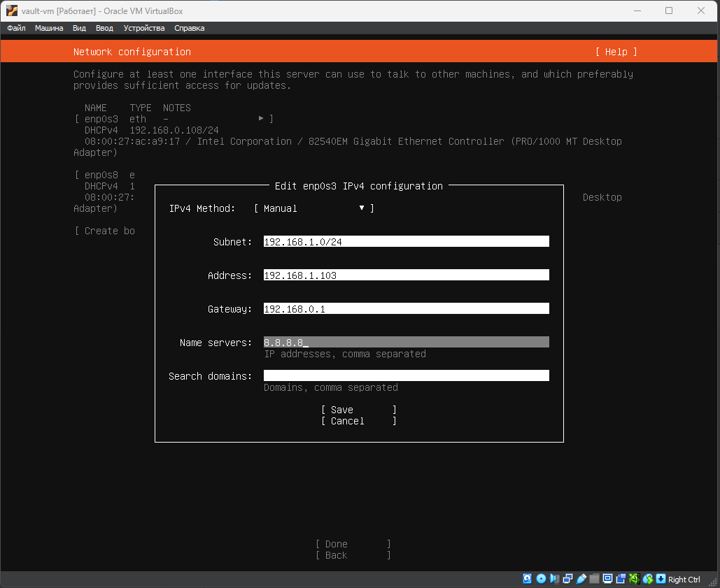Screen dimensions: 720x588
Task: Click the Network configuration header title
Action: tap(132, 52)
